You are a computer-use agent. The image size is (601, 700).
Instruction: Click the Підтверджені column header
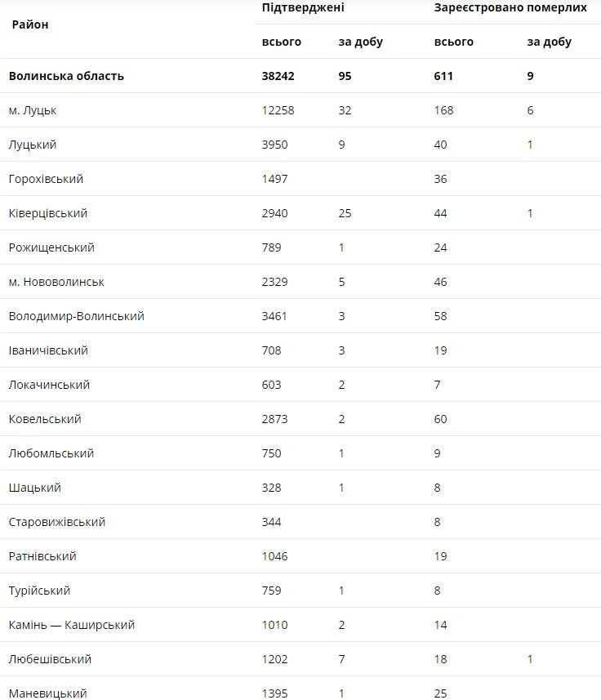click(303, 7)
